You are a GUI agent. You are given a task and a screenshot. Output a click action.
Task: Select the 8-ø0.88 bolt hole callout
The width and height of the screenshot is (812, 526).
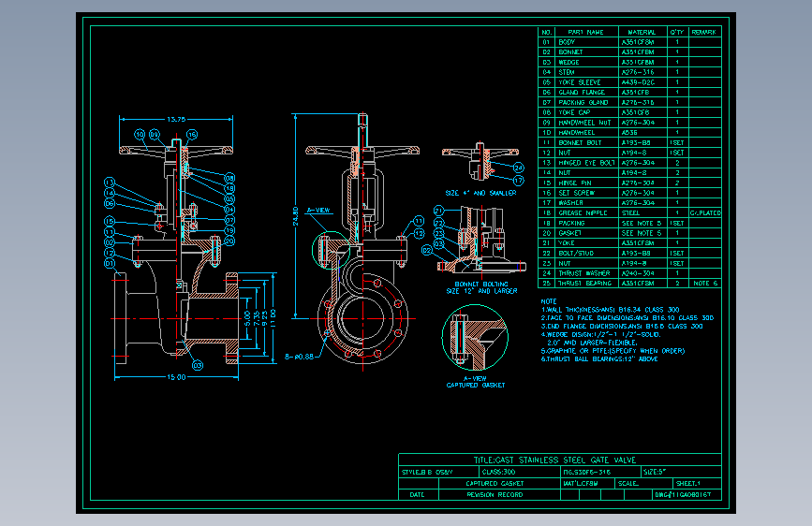pos(300,357)
